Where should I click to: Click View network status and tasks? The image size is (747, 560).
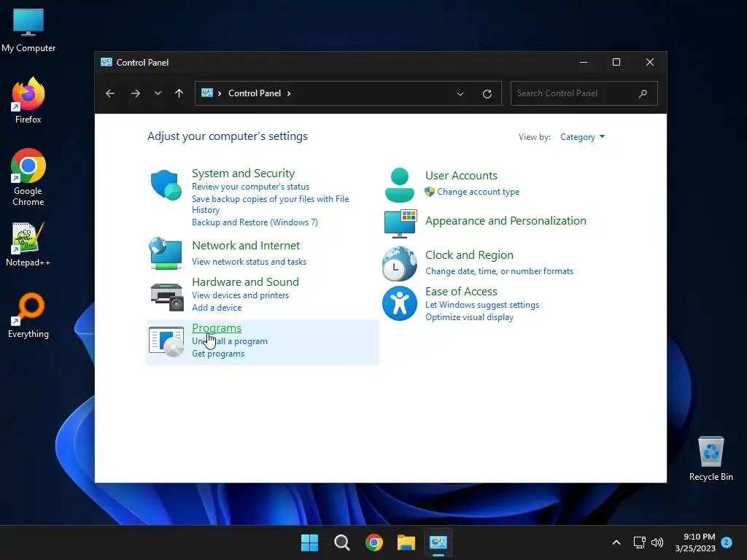(249, 262)
